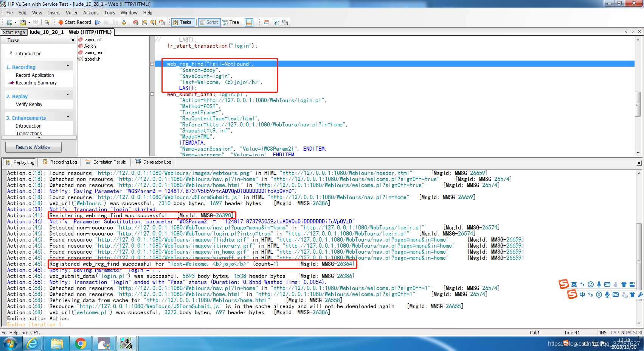Open the Actions menu

(x=91, y=13)
